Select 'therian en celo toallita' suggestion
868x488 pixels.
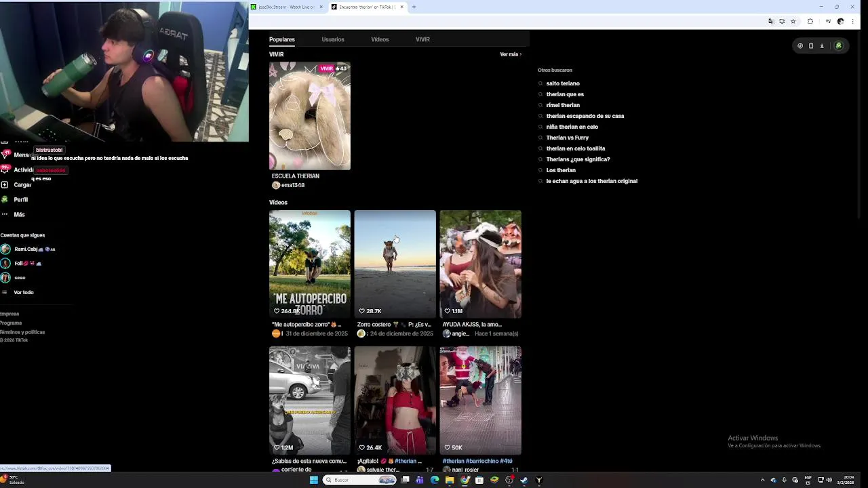click(x=576, y=148)
